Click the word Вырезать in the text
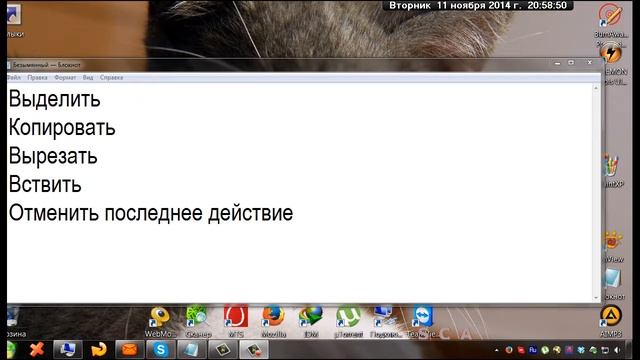Viewport: 640px width, 360px height. (53, 156)
